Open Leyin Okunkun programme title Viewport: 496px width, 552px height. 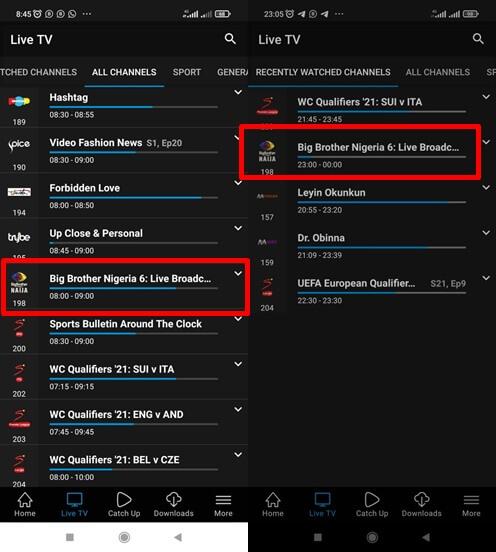tap(331, 193)
